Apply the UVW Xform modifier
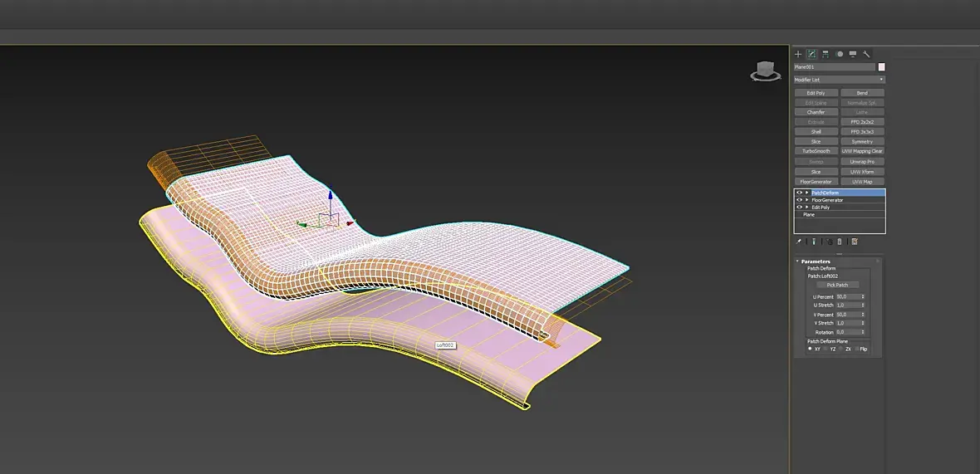This screenshot has height=474, width=980. pos(863,172)
